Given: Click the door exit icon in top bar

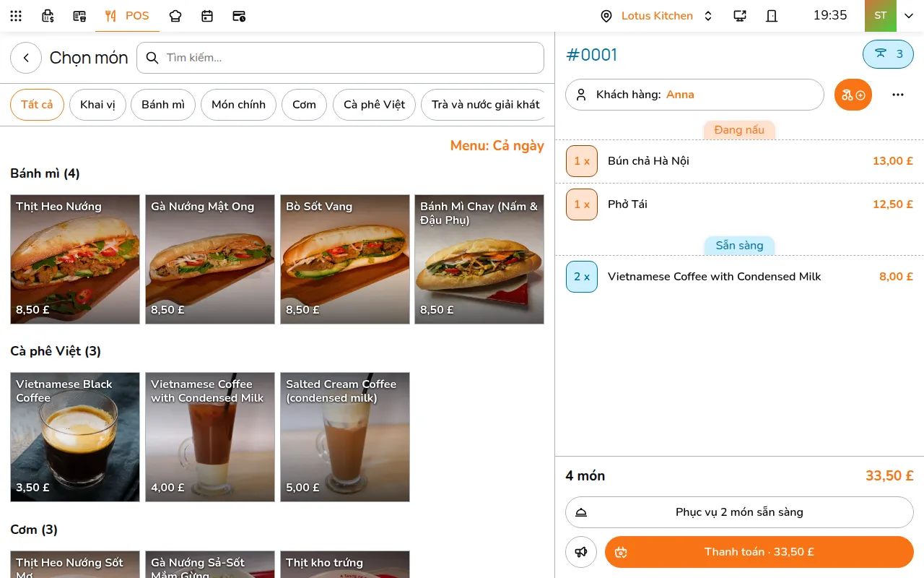Looking at the screenshot, I should 772,16.
